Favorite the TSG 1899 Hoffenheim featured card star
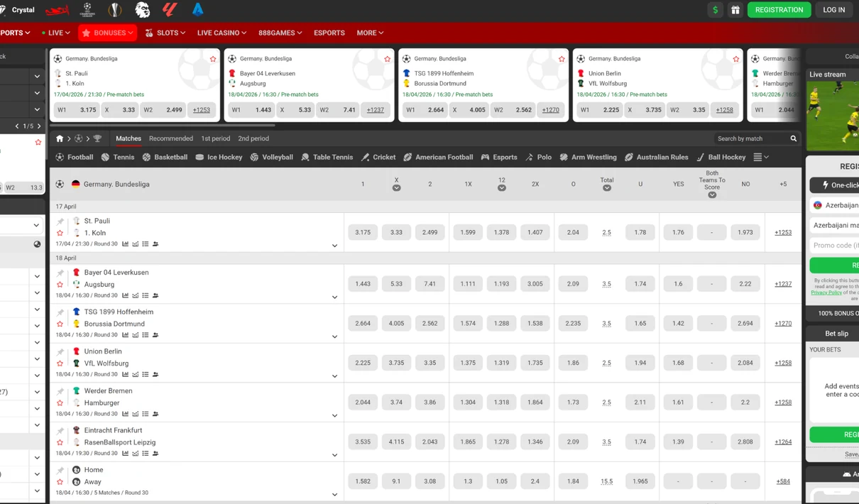This screenshot has height=504, width=859. point(562,59)
